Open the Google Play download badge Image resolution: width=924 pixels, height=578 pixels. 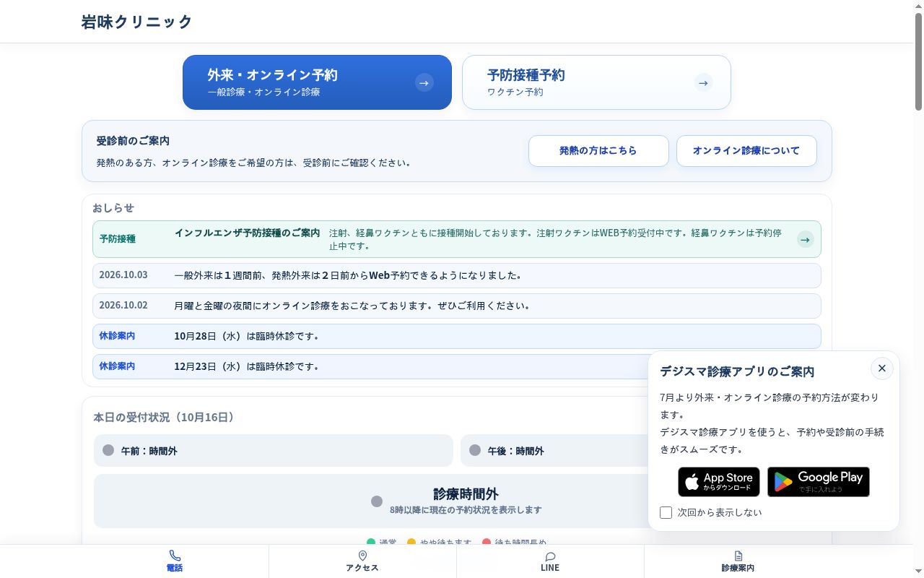[x=819, y=482]
